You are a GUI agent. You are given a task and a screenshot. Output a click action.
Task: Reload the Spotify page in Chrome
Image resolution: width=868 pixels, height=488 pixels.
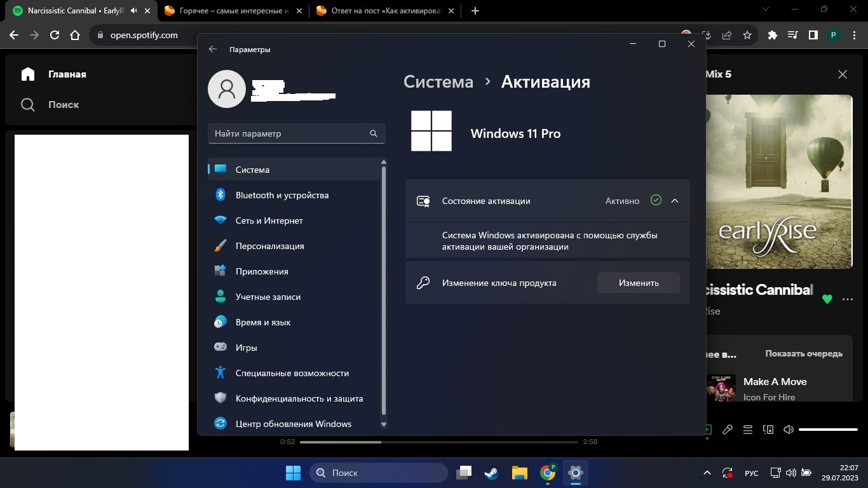pos(55,36)
